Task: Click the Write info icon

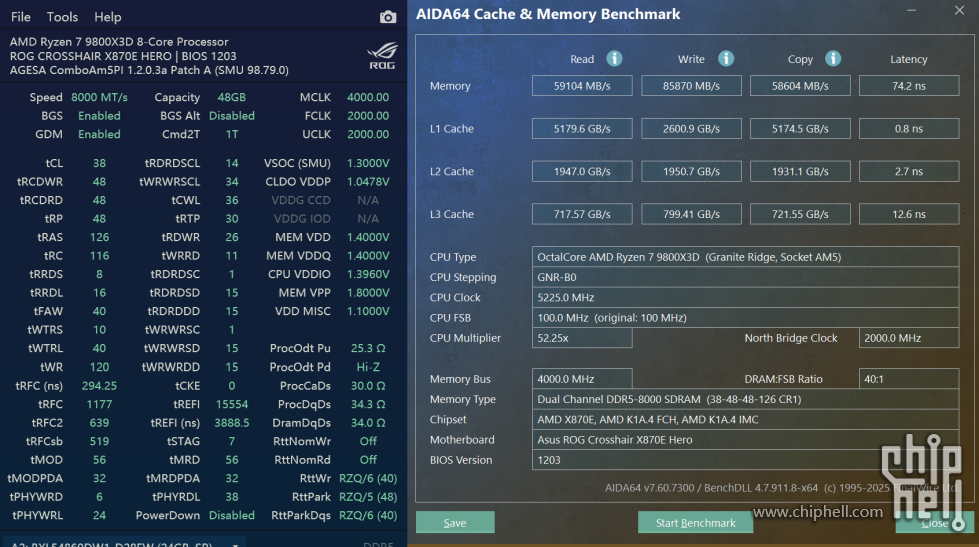Action: point(726,59)
